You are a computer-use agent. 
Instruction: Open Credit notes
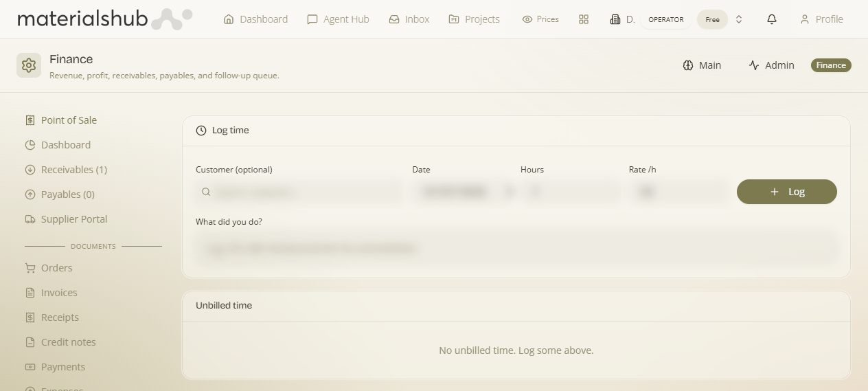tap(69, 342)
